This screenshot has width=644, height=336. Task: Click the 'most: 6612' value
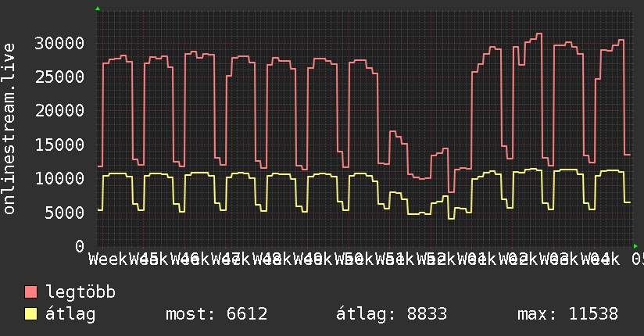216,314
